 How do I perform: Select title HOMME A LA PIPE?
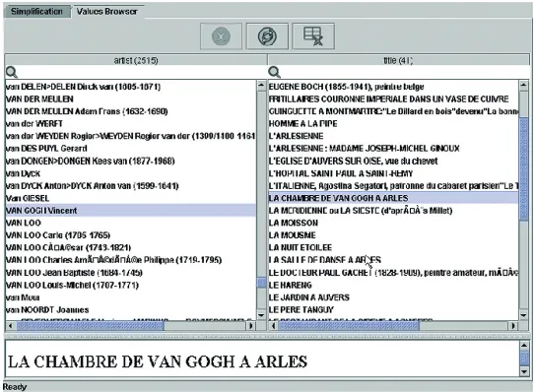pos(393,124)
